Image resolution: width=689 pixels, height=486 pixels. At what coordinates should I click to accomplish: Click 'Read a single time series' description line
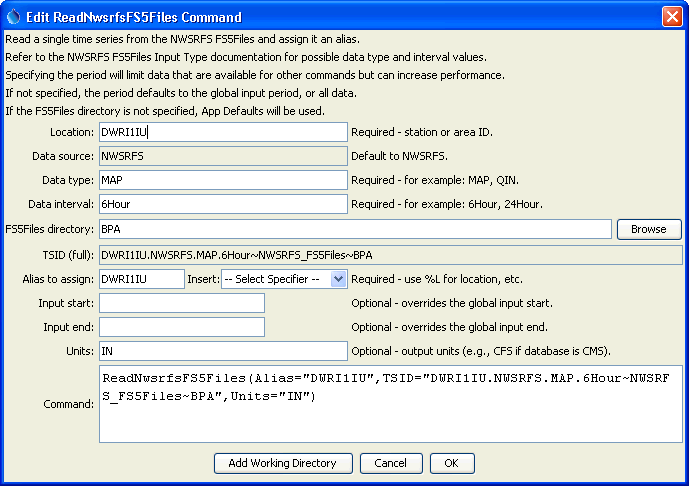coord(182,39)
